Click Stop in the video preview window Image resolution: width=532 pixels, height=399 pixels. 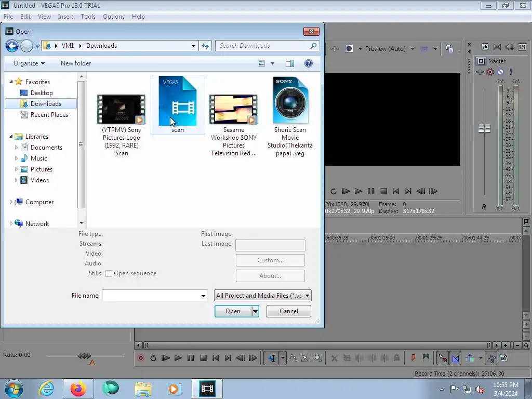[x=383, y=191]
